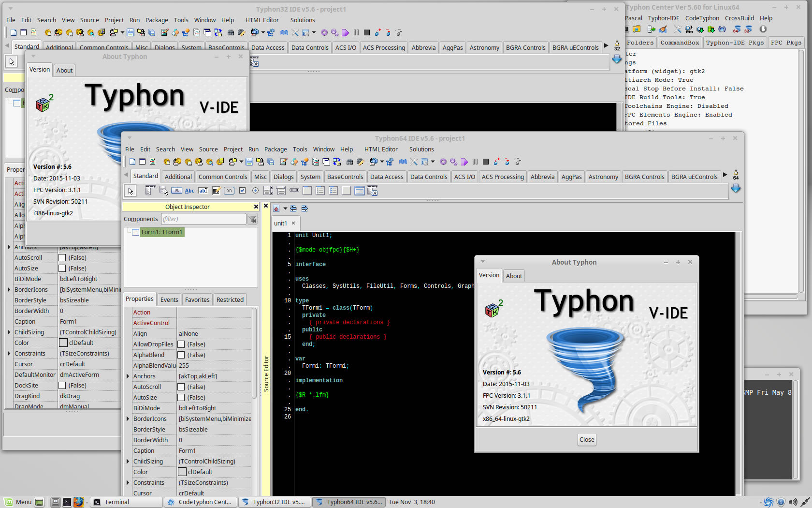The width and height of the screenshot is (812, 508).
Task: Toggle AlphaBlend checkbox in Typhon64 inspector
Action: click(181, 355)
